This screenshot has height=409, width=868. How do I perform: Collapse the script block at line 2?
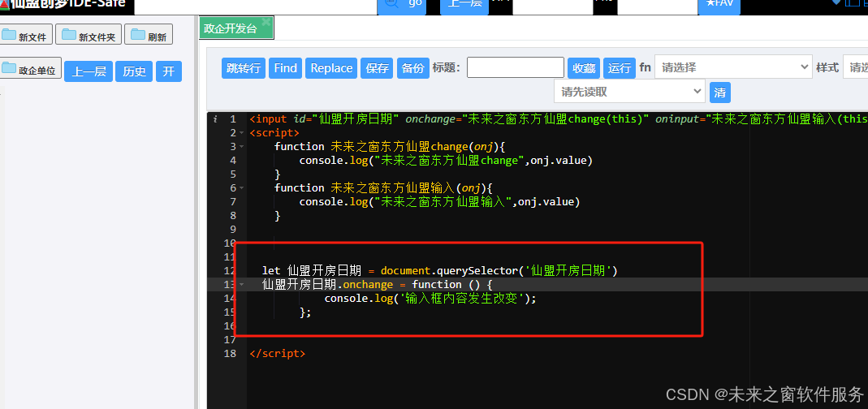pyautogui.click(x=241, y=133)
